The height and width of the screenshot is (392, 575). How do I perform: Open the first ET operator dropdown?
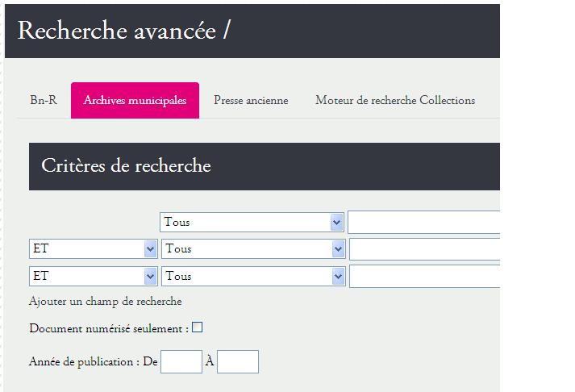(x=94, y=249)
